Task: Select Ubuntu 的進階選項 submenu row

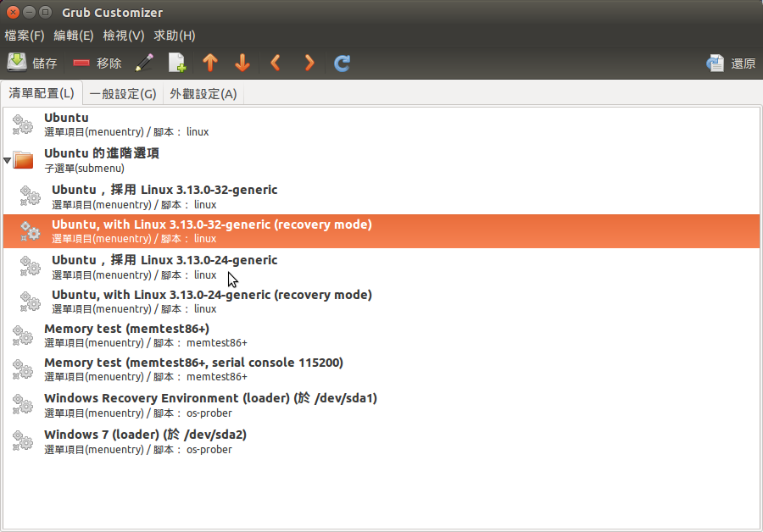Action: point(381,160)
